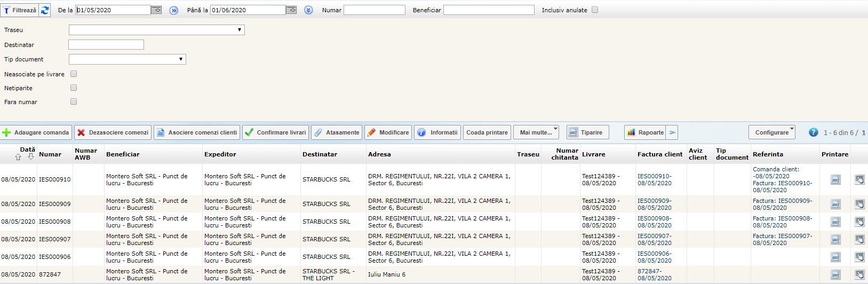Open the 'Tip document' dropdown
This screenshot has height=284, width=868.
(x=127, y=59)
